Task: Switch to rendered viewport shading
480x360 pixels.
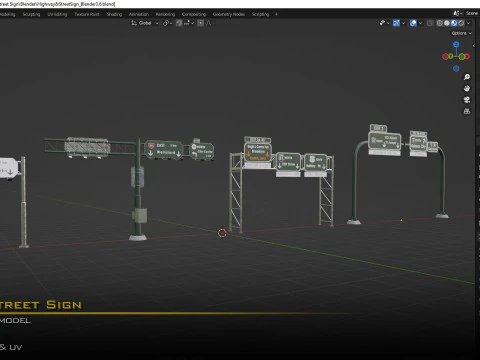Action: [461, 23]
